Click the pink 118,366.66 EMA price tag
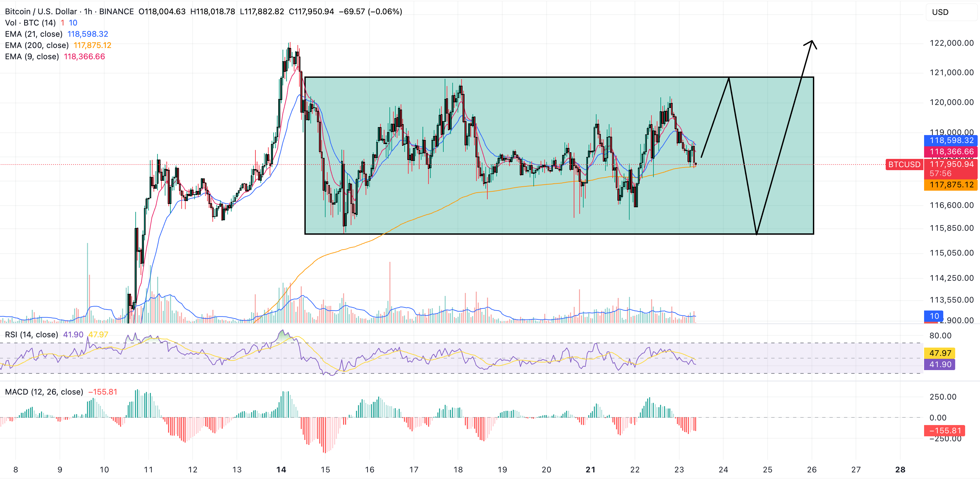Image resolution: width=980 pixels, height=479 pixels. pos(951,152)
